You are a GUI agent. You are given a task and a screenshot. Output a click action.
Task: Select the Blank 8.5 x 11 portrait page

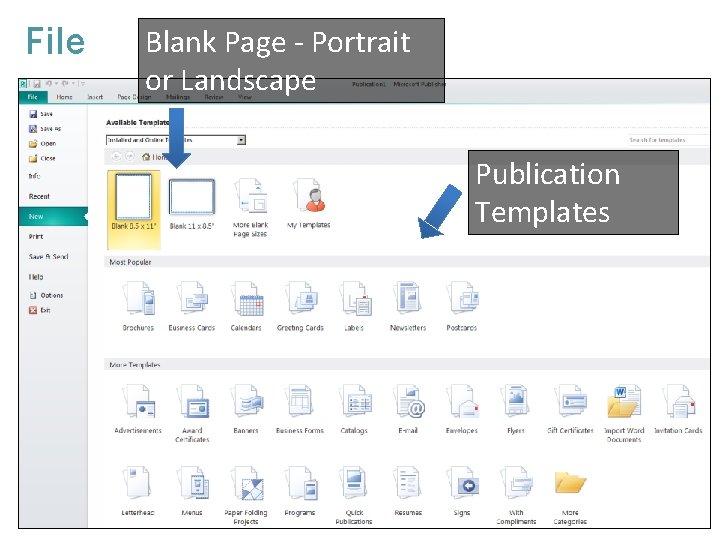coord(134,209)
